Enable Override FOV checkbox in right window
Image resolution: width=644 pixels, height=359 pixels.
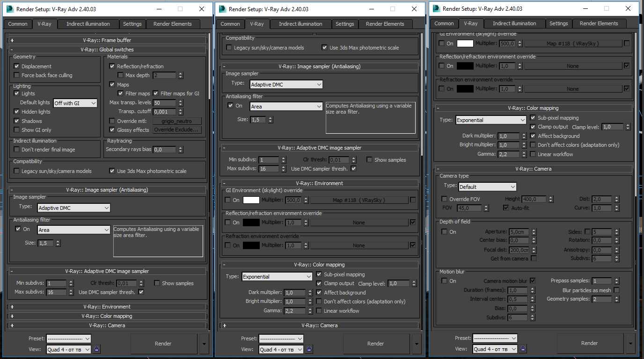coord(445,199)
